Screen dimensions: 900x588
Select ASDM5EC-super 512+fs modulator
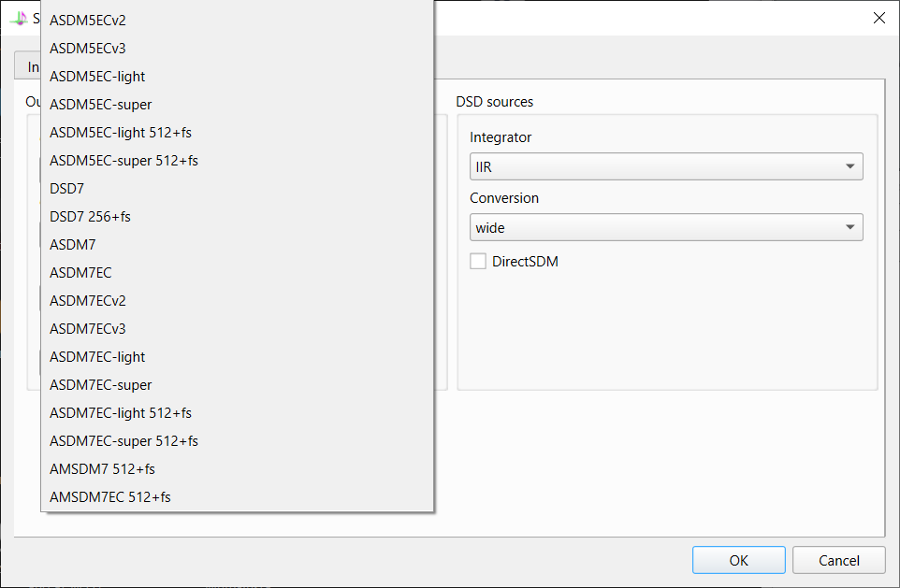123,161
